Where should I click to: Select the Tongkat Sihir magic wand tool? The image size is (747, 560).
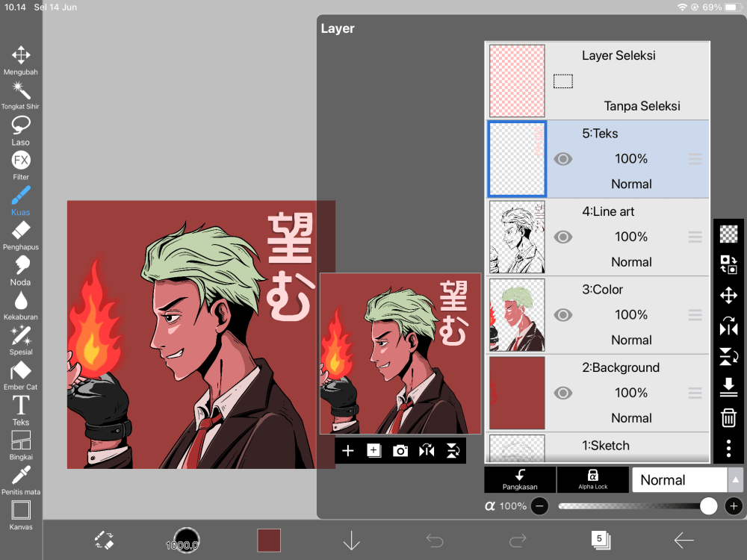click(20, 96)
